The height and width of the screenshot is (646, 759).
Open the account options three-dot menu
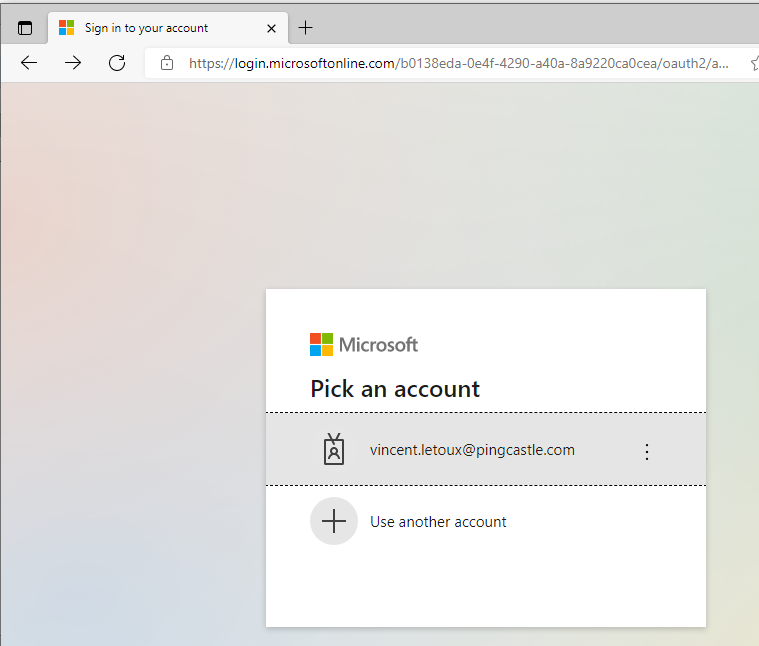(x=647, y=451)
